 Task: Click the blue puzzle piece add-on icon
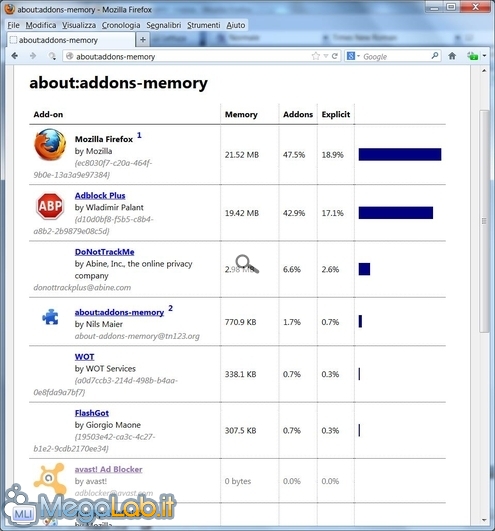tap(50, 317)
